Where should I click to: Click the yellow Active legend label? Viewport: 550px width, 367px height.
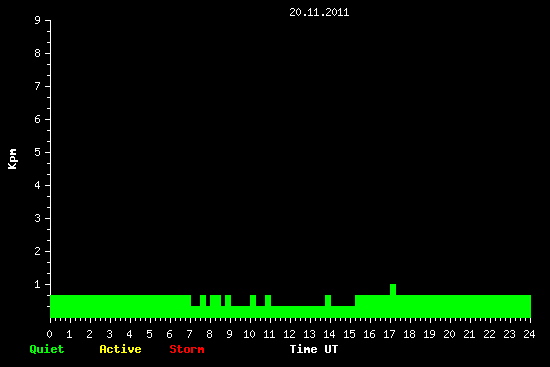(x=120, y=349)
